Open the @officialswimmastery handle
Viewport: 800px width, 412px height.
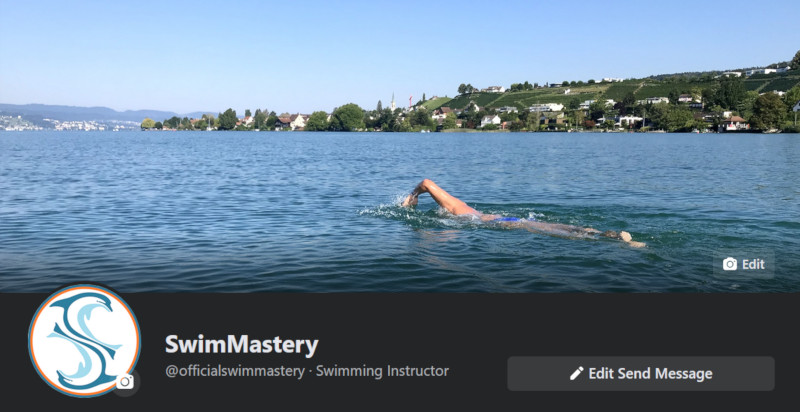(x=235, y=371)
